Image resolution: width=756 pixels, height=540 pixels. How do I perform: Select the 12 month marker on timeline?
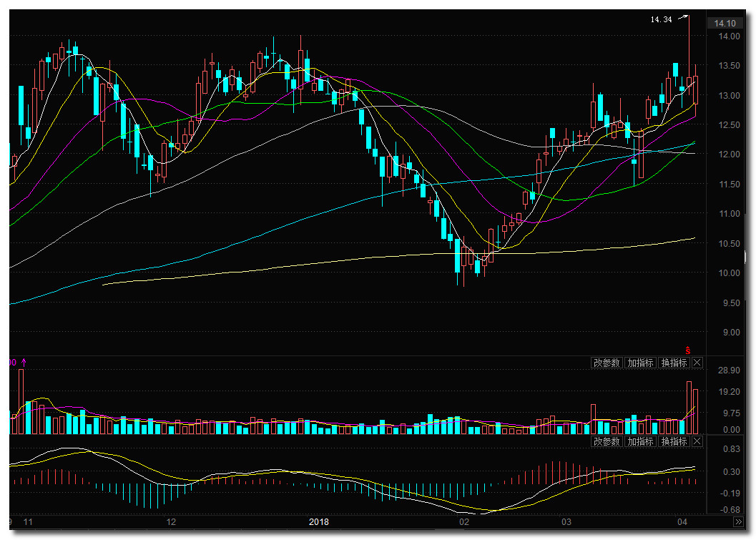[x=170, y=522]
